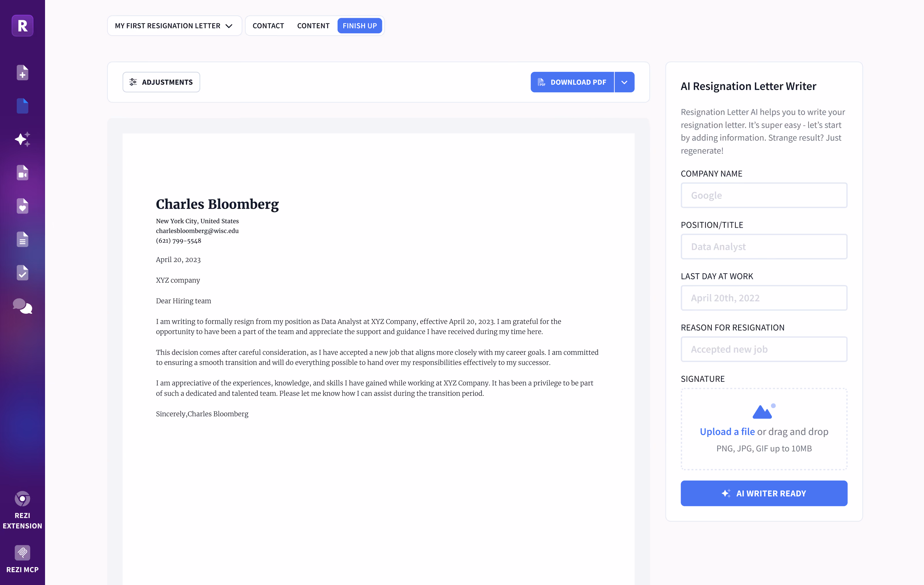Click the New York City, United States text
Screen dimensions: 924x585
point(197,221)
